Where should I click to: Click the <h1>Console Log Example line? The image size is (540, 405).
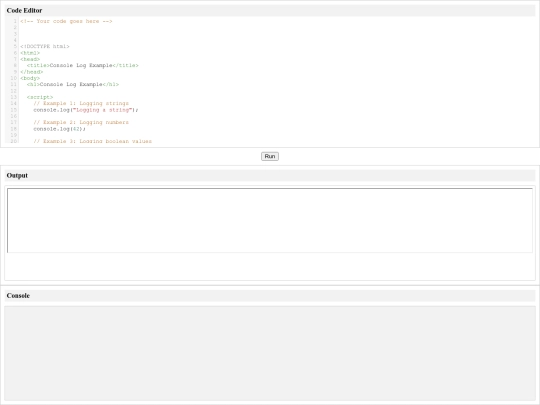(x=73, y=84)
